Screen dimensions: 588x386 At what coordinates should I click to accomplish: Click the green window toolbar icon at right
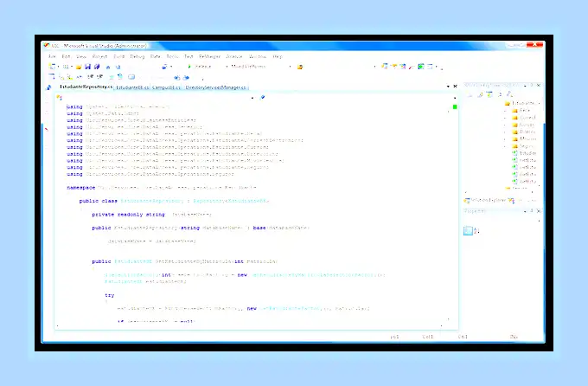click(421, 67)
